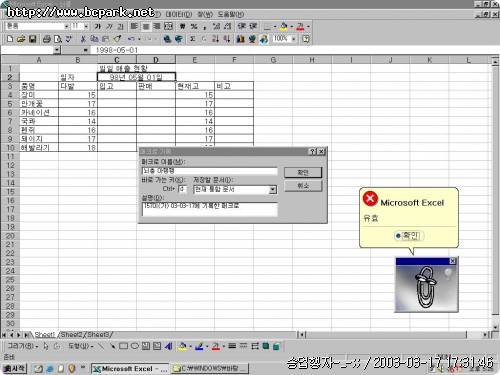Select the 확인 radio option in Assistant balloon

(x=409, y=236)
